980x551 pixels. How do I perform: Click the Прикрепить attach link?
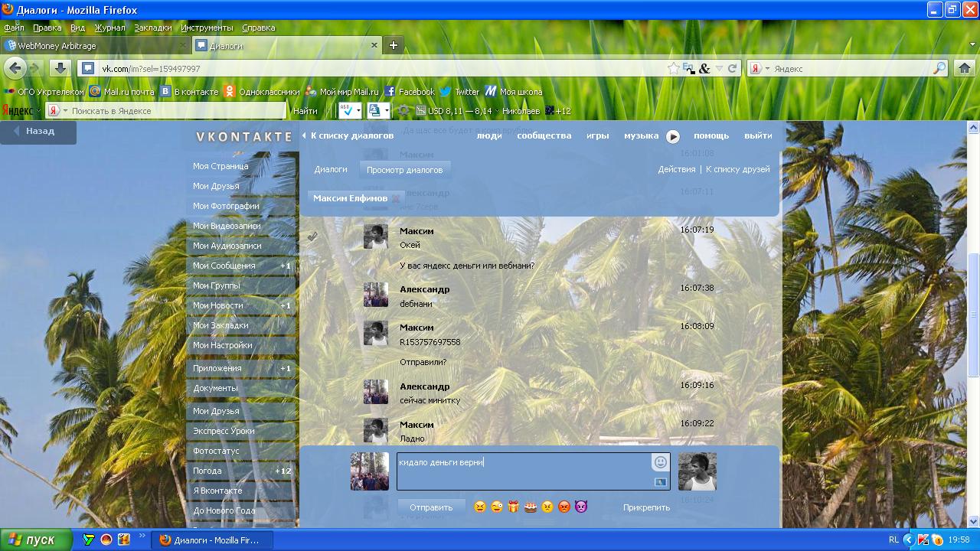646,507
